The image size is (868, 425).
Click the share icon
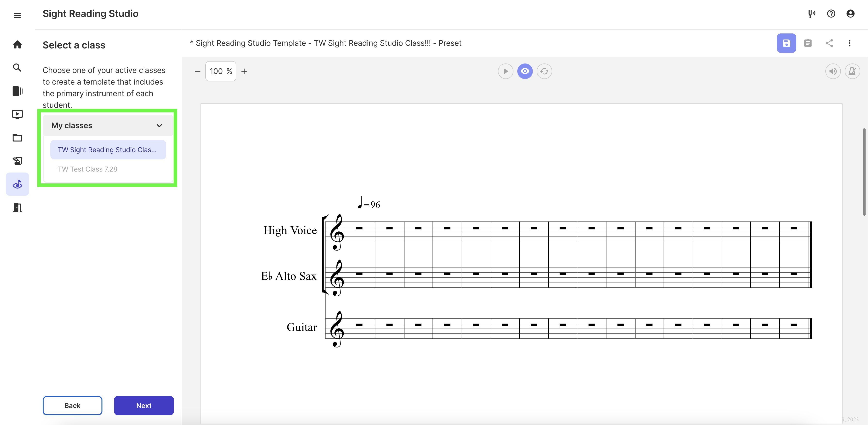[x=829, y=43]
